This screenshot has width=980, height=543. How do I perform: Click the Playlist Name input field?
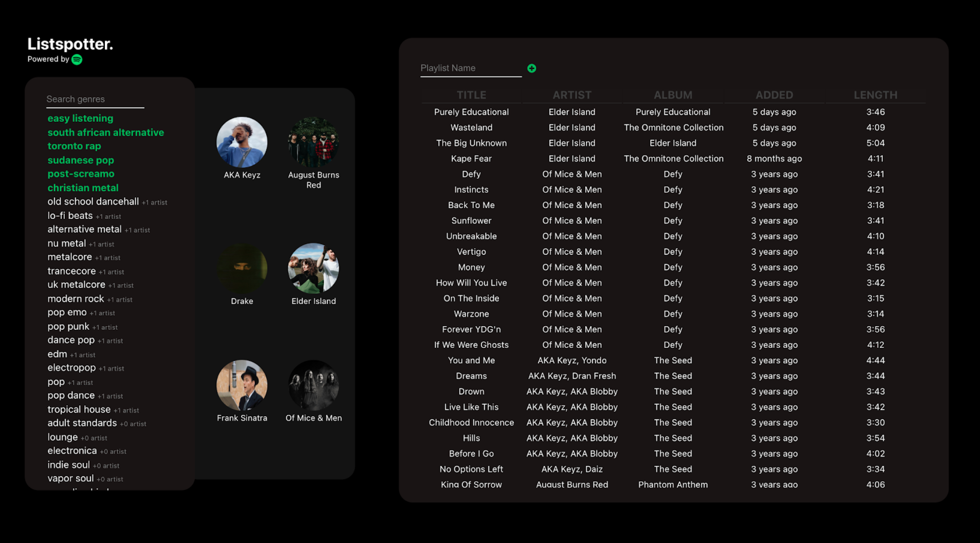pos(471,68)
